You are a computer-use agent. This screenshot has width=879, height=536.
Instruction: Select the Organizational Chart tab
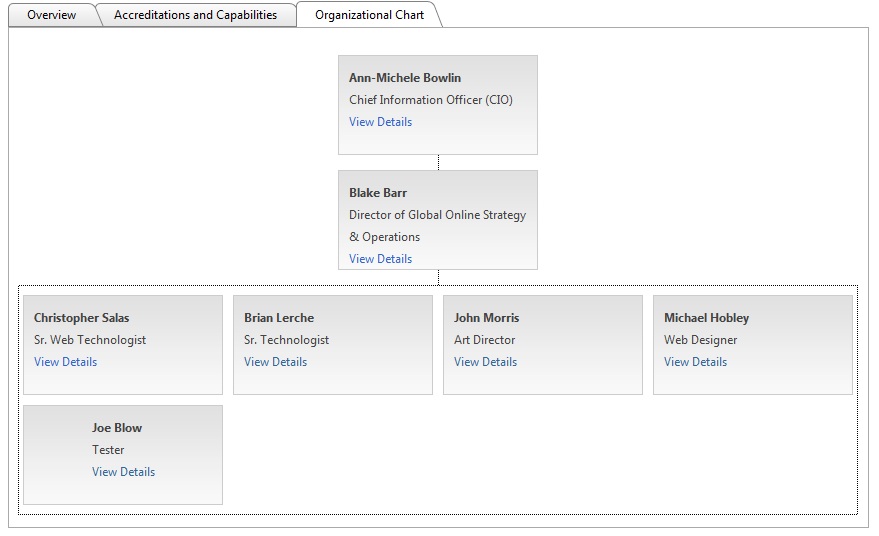click(x=369, y=15)
